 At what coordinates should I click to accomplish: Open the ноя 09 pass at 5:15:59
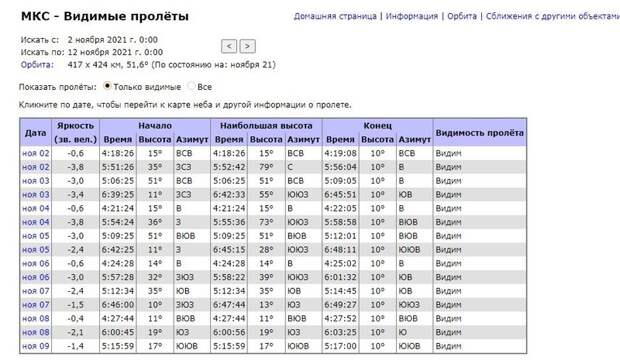tap(36, 346)
